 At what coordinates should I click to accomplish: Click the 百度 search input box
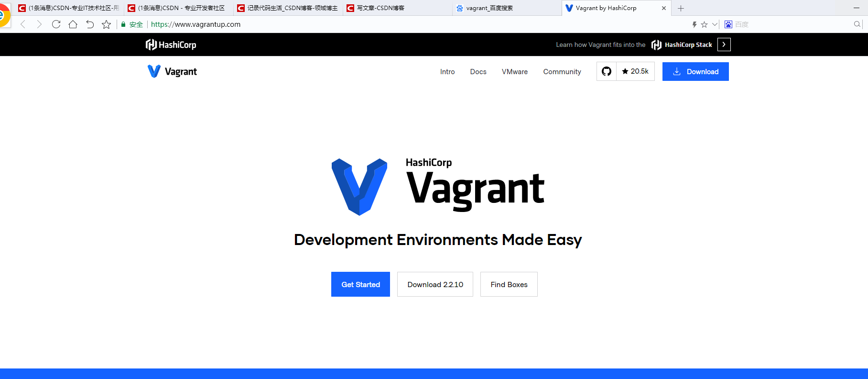coord(792,24)
